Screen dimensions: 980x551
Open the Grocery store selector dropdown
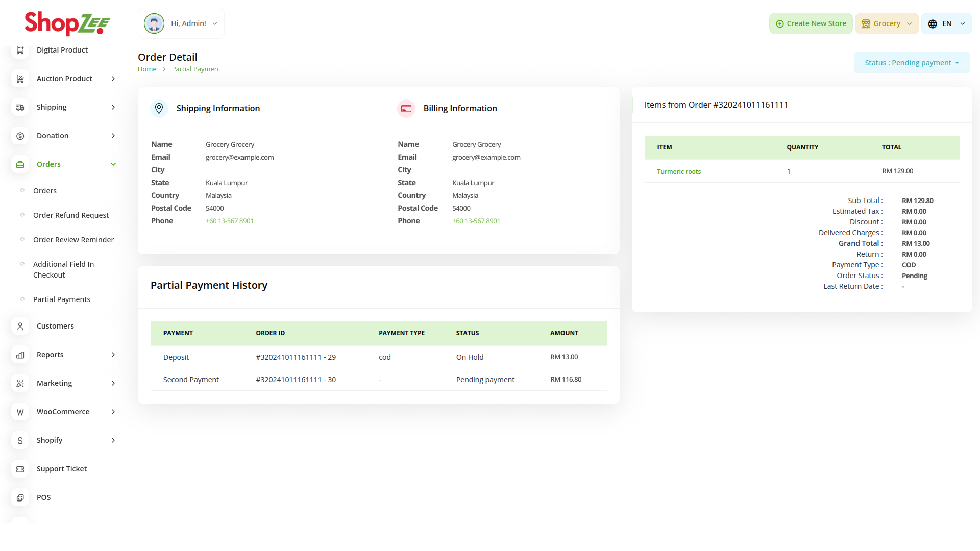[x=887, y=23]
